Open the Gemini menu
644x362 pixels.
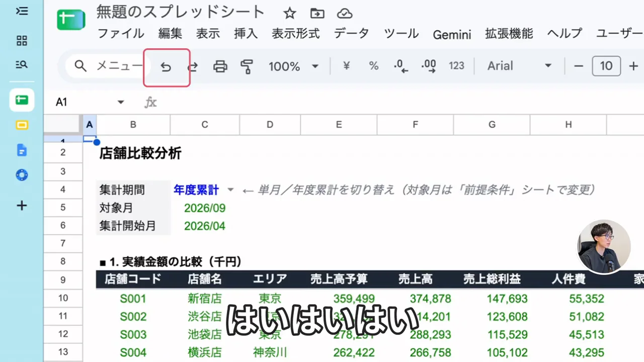[x=452, y=34]
